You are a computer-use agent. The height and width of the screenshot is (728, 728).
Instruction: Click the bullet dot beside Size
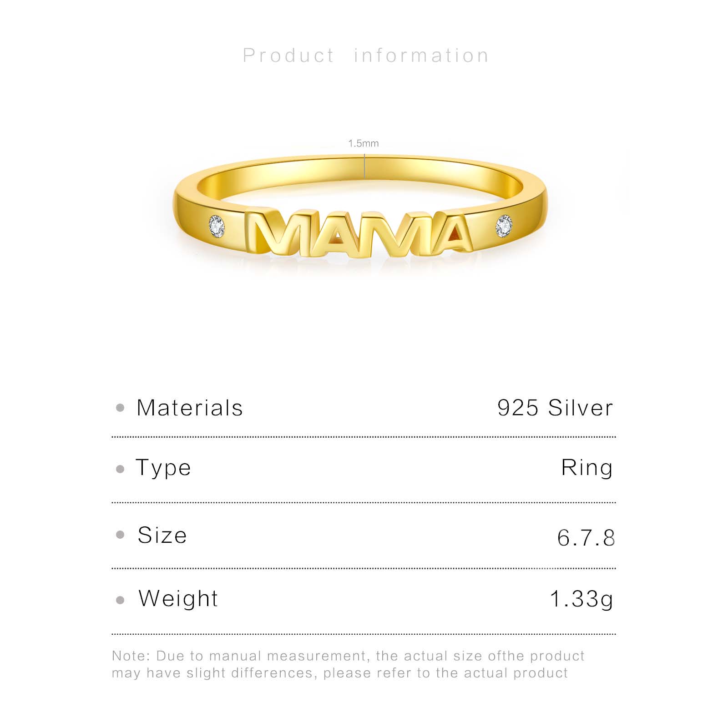click(120, 535)
